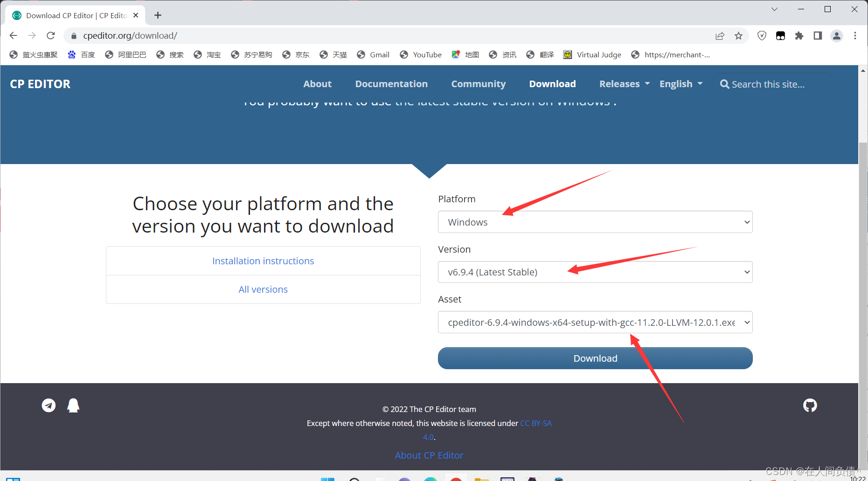868x481 pixels.
Task: Open the Extensions puzzle icon
Action: (799, 36)
